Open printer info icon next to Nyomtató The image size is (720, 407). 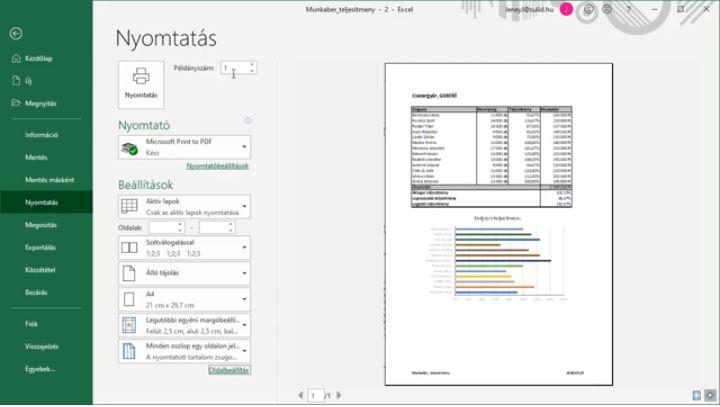coord(248,121)
